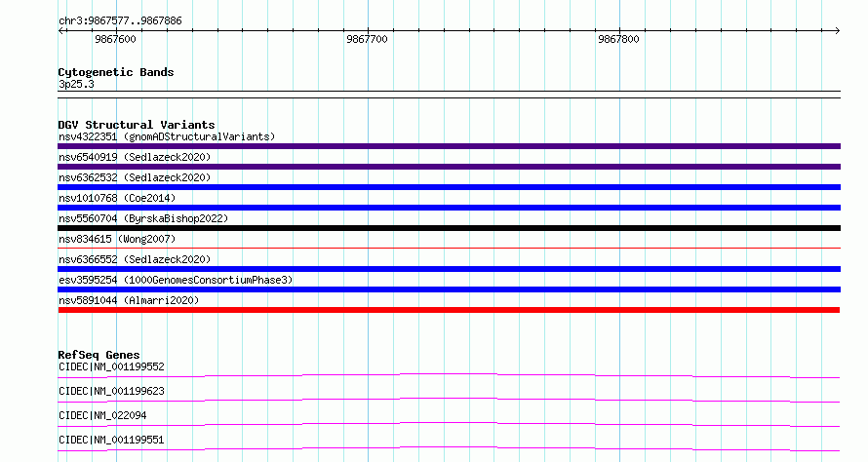Click the blue bar under nsv6362532

pos(449,187)
